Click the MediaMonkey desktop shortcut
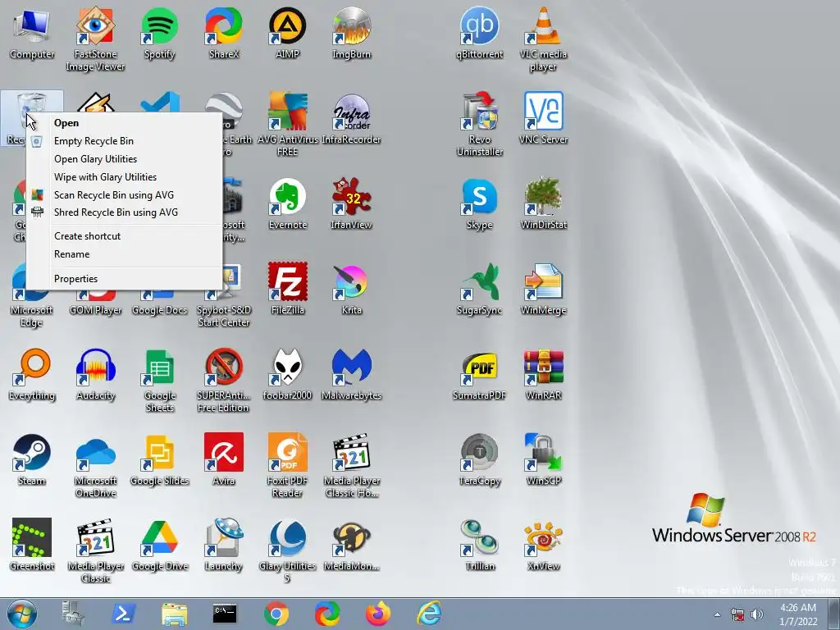 point(351,546)
